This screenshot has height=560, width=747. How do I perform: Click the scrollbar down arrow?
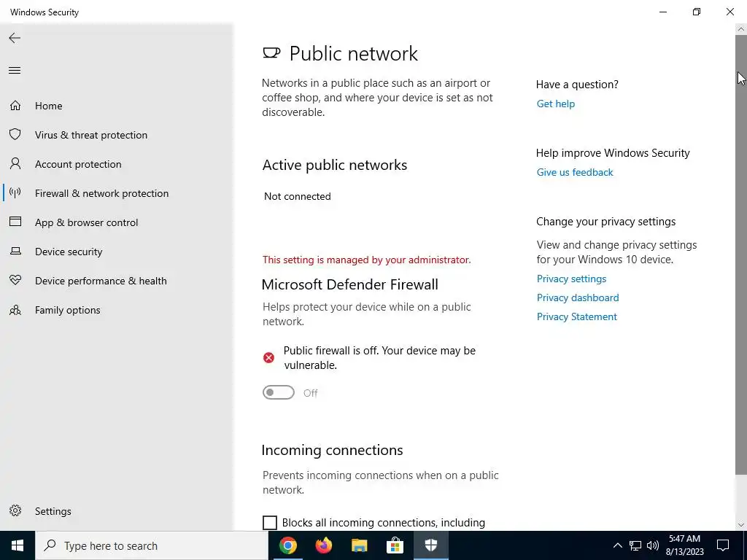click(741, 525)
